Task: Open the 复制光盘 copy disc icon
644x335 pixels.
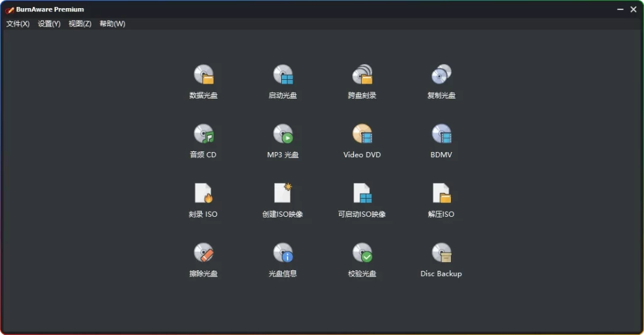Action: click(441, 75)
